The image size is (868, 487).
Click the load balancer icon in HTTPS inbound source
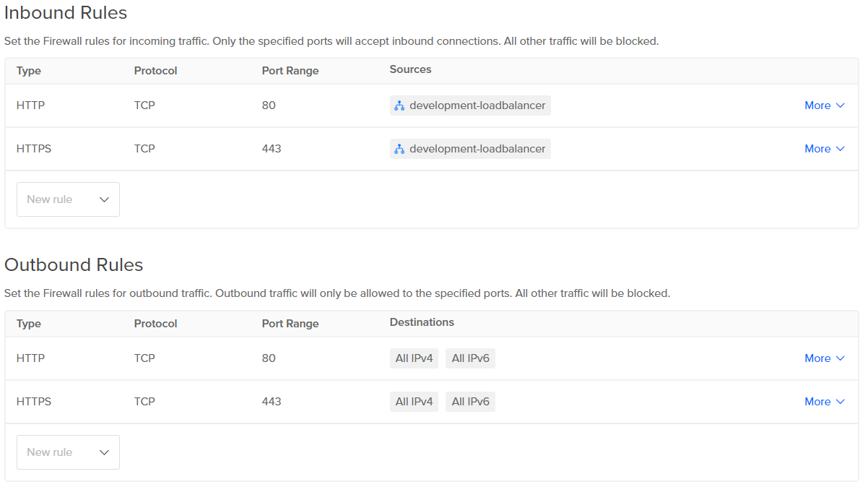click(399, 148)
